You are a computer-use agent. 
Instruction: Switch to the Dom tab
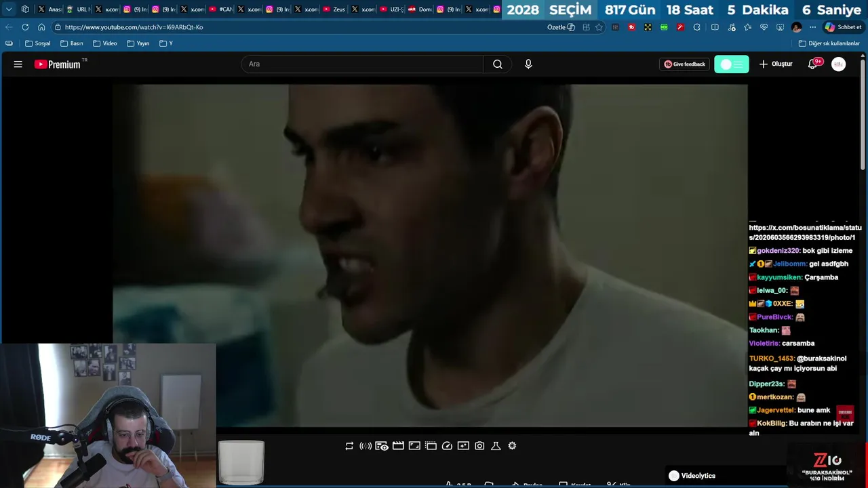point(420,9)
